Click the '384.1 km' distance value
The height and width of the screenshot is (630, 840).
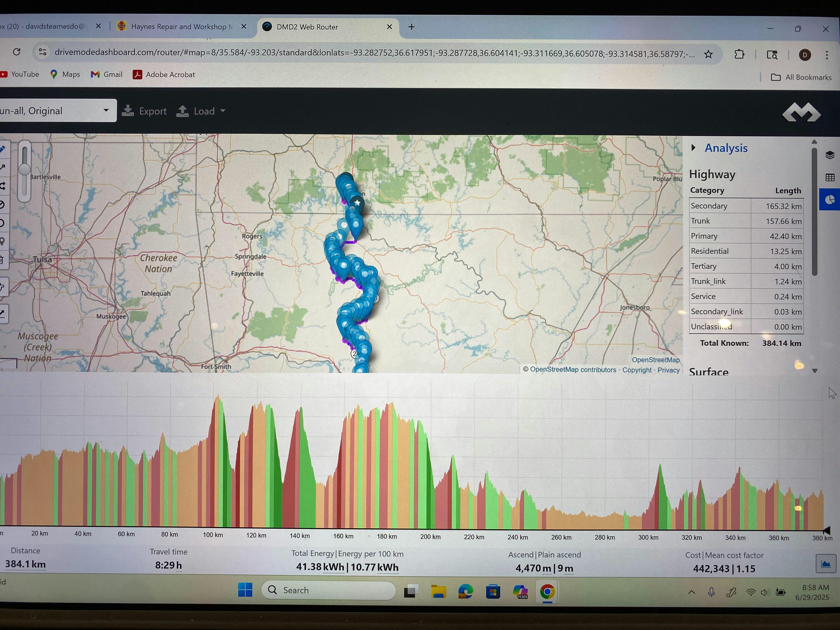(x=25, y=564)
